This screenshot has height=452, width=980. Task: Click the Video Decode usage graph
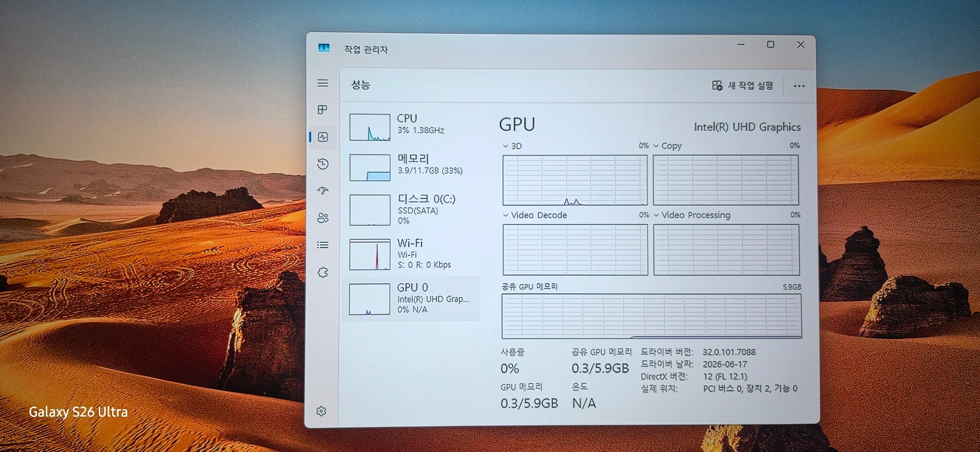click(x=575, y=250)
